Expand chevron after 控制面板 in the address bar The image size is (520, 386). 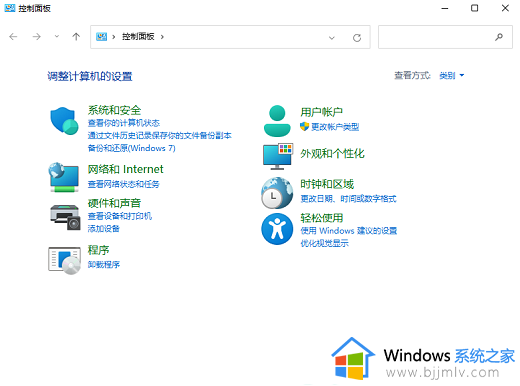[162, 37]
